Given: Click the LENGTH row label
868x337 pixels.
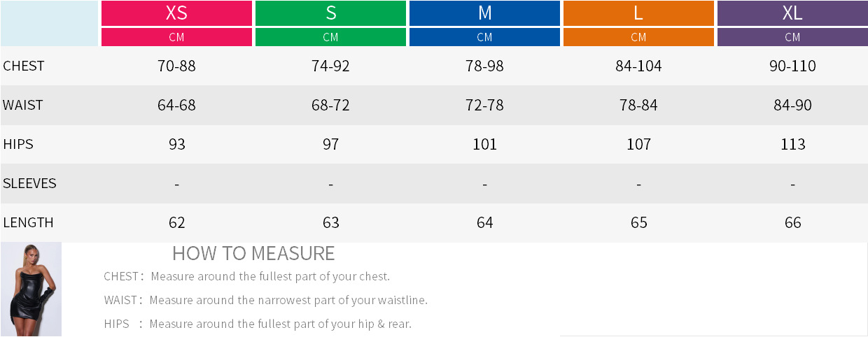Looking at the screenshot, I should 29,223.
